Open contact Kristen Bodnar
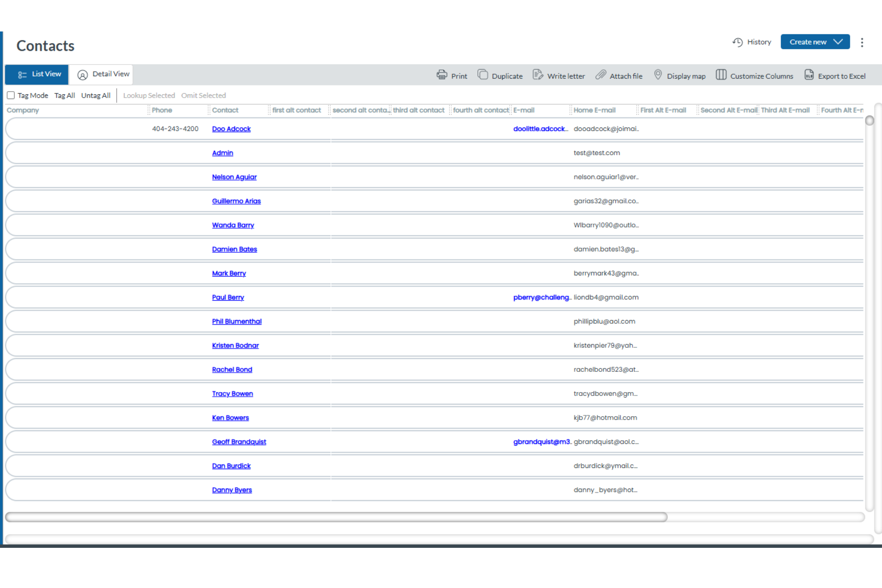The width and height of the screenshot is (882, 588). click(236, 345)
